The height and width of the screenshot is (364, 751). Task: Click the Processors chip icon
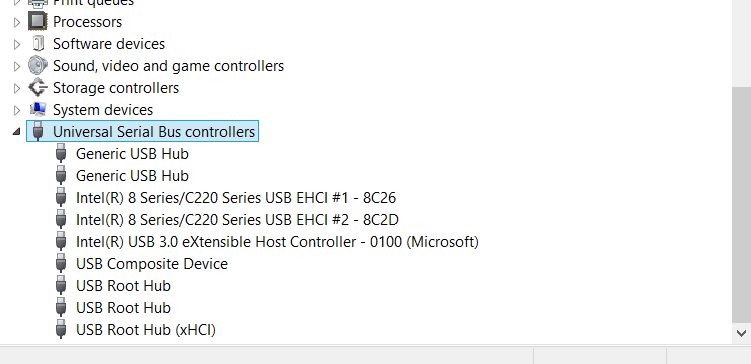(37, 22)
